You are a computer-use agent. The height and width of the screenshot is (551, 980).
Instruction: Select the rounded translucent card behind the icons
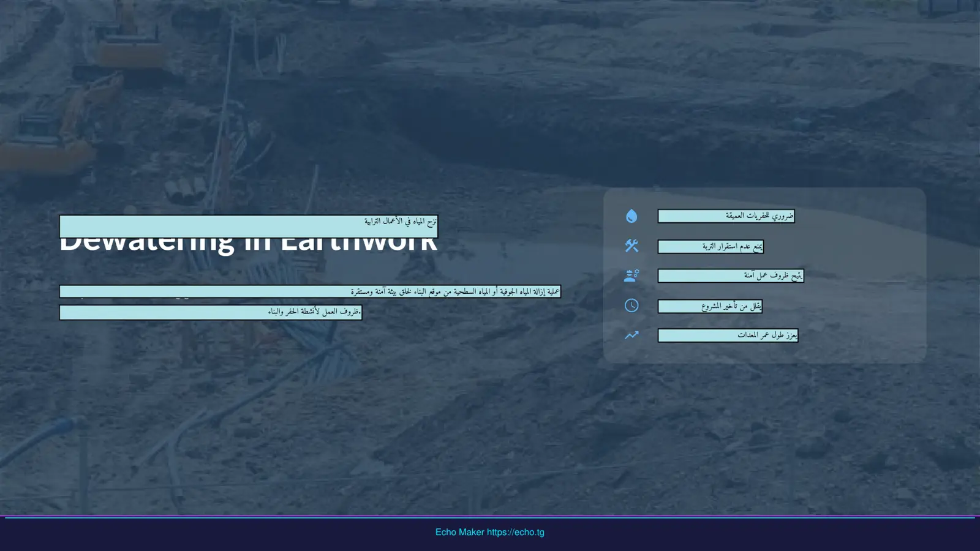point(764,275)
